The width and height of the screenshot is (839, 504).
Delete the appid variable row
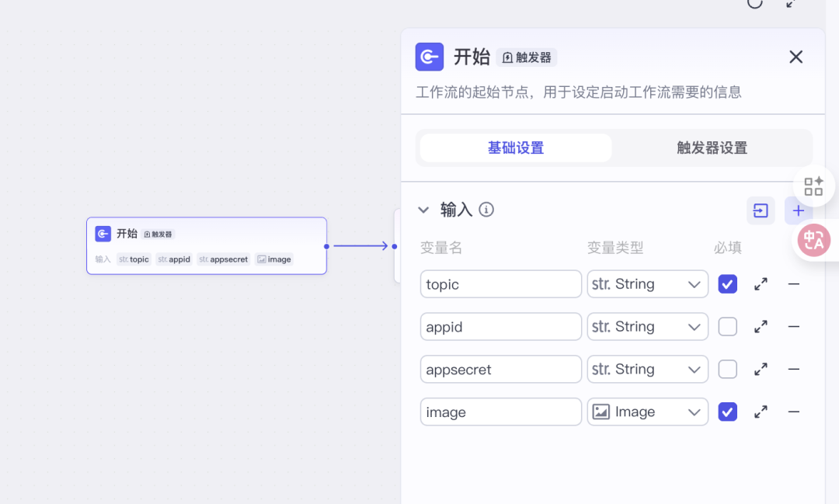[794, 327]
